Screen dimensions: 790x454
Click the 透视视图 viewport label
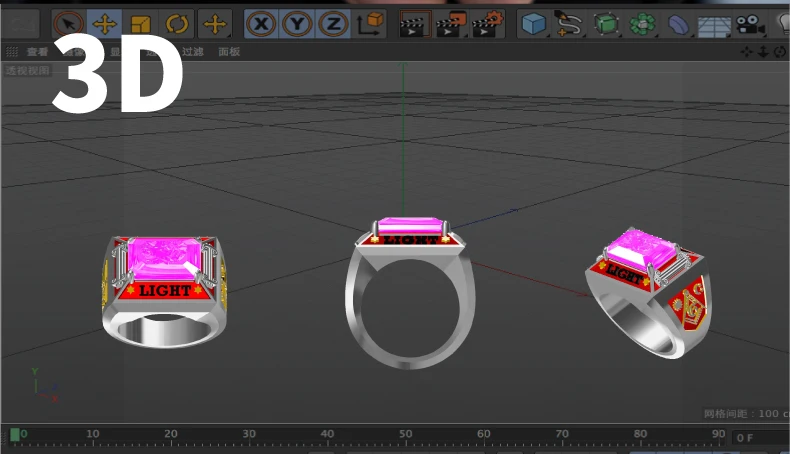(x=28, y=71)
